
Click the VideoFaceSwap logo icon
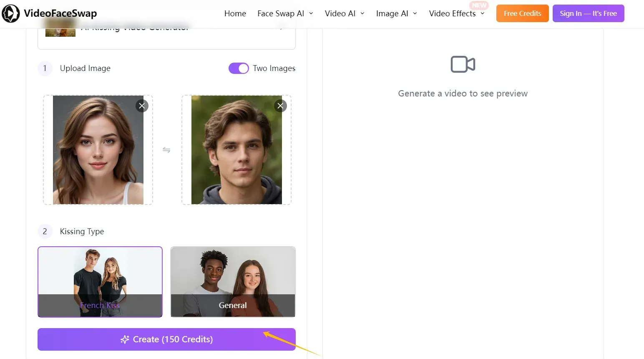11,13
